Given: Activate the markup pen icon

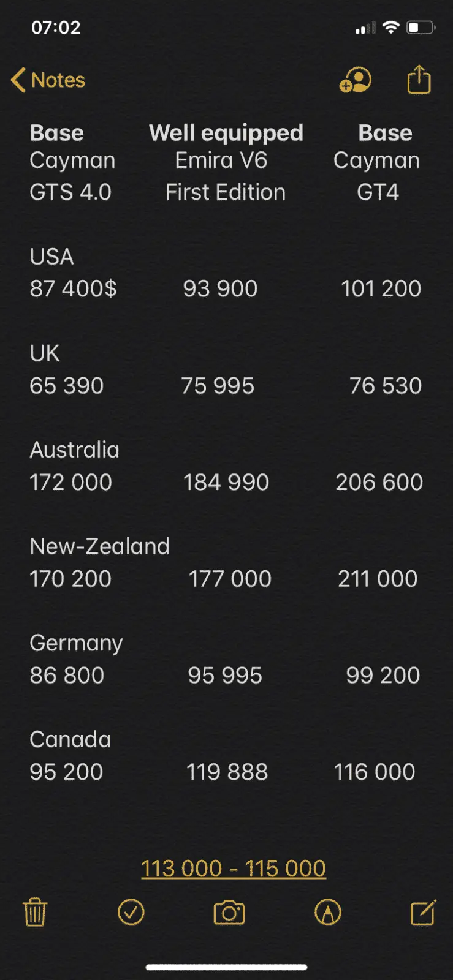Looking at the screenshot, I should 327,912.
